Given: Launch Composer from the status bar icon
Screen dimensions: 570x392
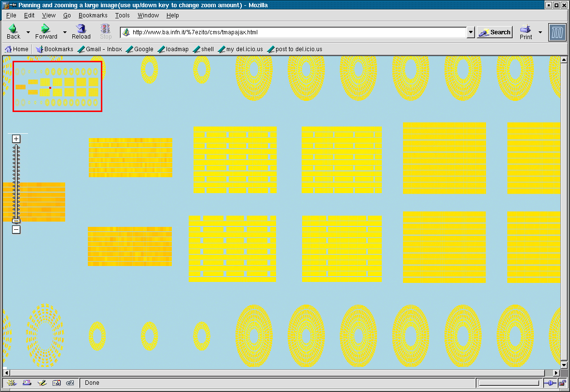Looking at the screenshot, I should click(x=42, y=383).
